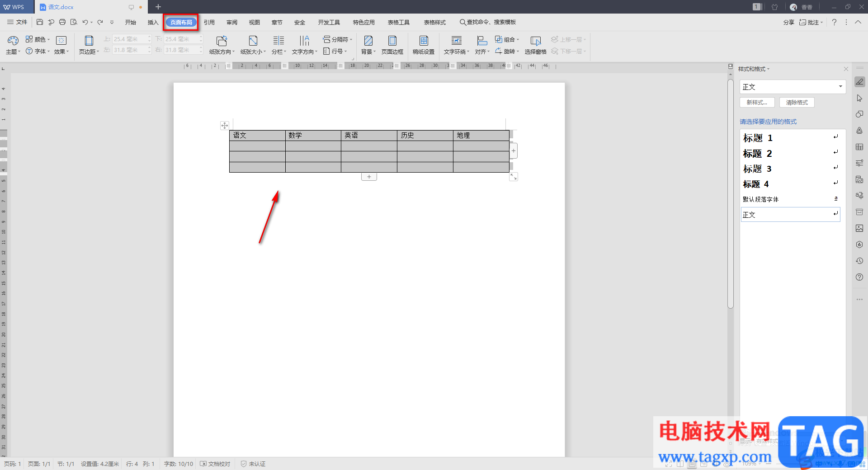This screenshot has height=470, width=868.
Task: Redo the last action
Action: [x=100, y=22]
